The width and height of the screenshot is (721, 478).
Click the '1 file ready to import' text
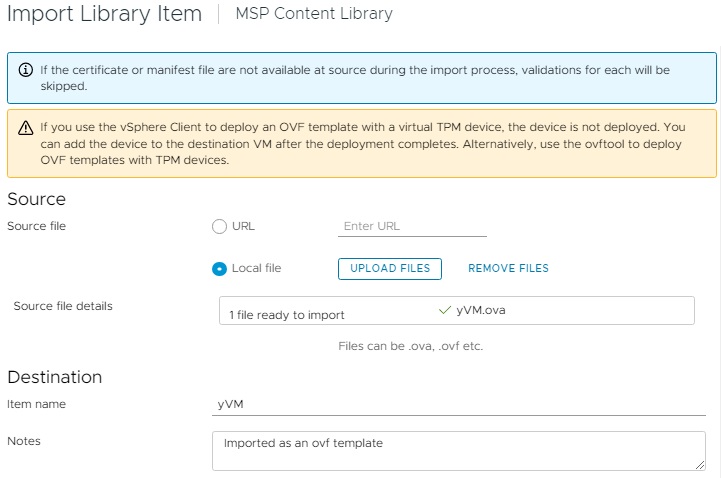pyautogui.click(x=287, y=315)
